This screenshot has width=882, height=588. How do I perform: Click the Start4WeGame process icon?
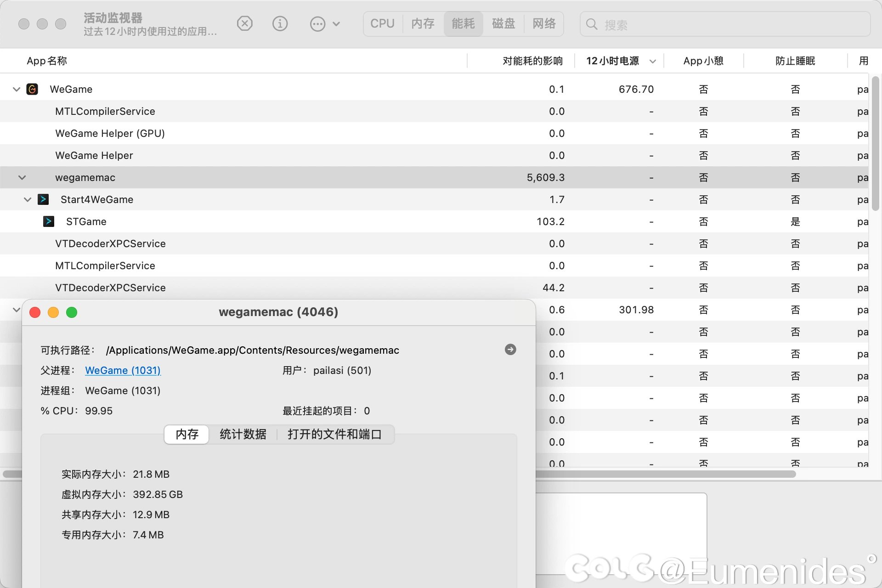point(43,199)
